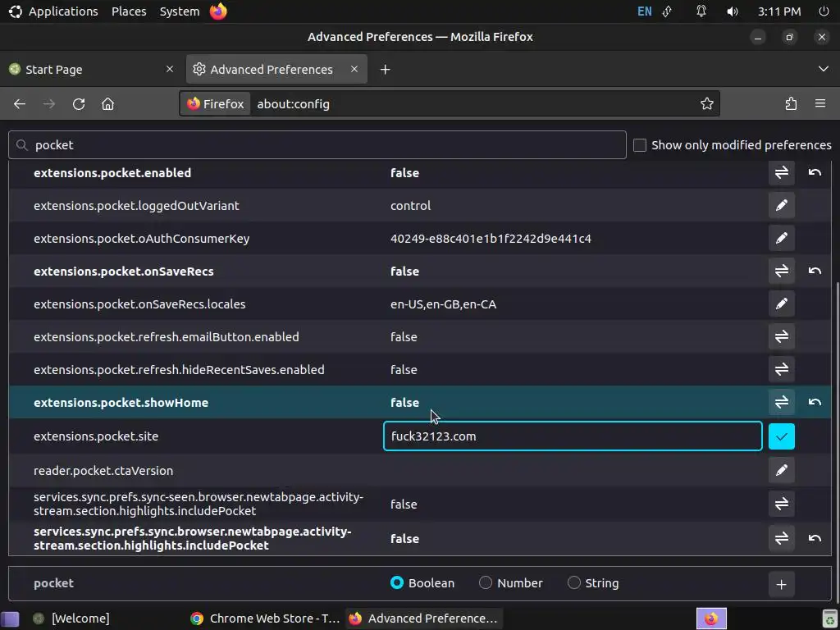Open the System menu
Viewport: 840px width, 630px height.
click(x=180, y=11)
